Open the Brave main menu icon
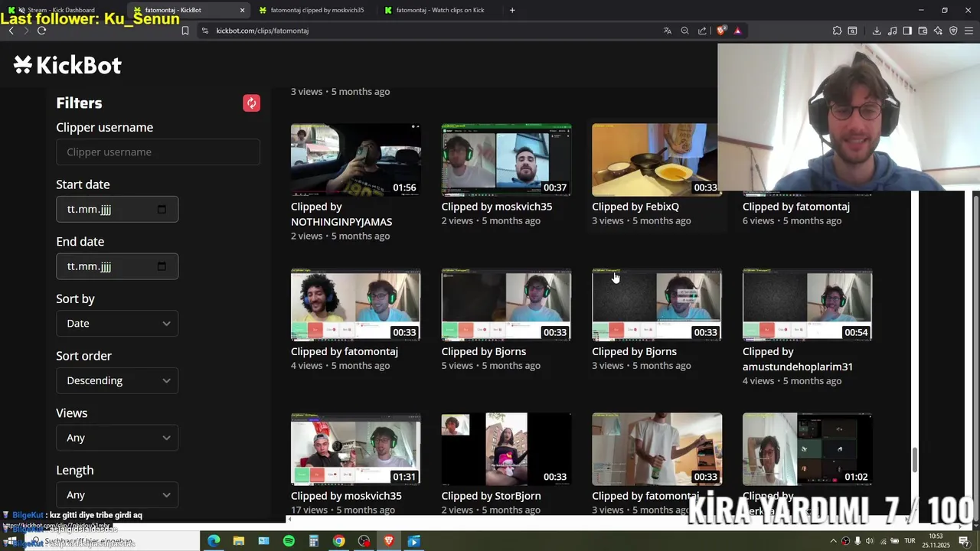Viewport: 980px width, 551px height. [969, 31]
